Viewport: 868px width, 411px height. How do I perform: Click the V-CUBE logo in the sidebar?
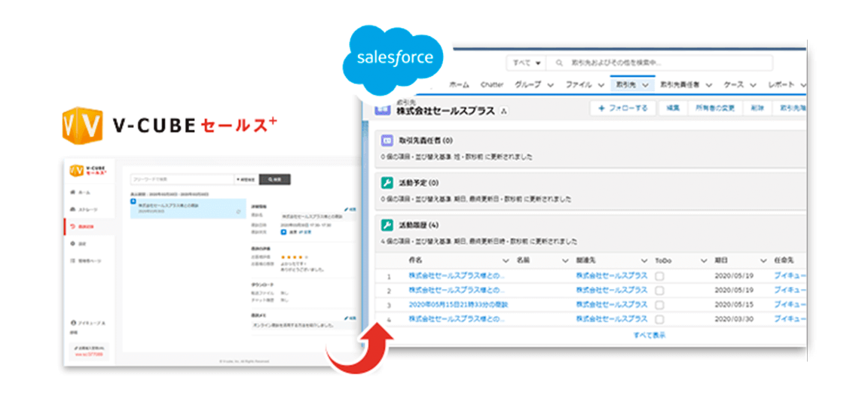(88, 170)
